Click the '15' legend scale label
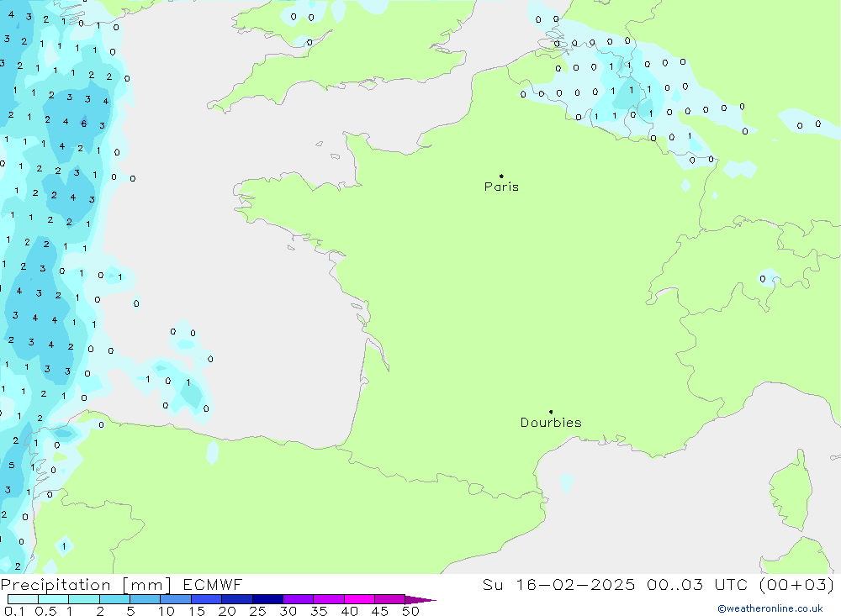The width and height of the screenshot is (841, 616). click(x=197, y=611)
